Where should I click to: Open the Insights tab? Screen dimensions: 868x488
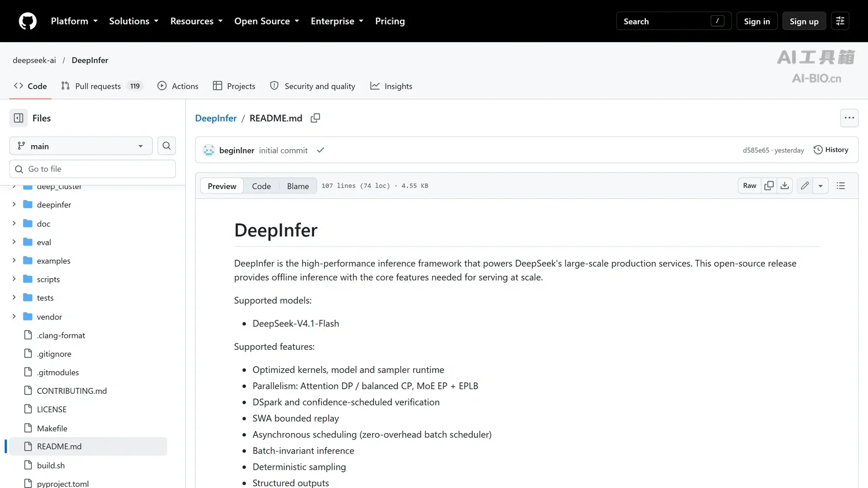392,86
